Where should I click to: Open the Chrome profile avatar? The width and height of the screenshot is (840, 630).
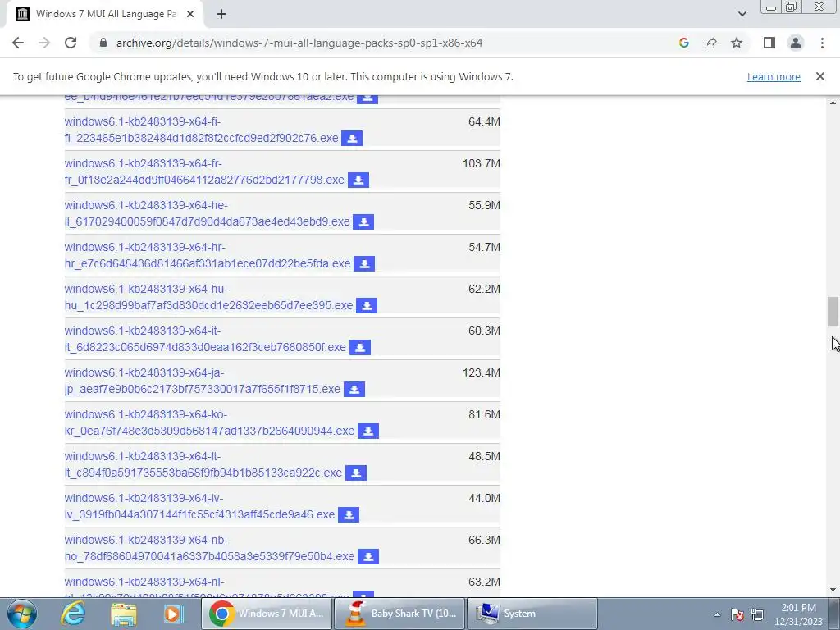coord(796,43)
